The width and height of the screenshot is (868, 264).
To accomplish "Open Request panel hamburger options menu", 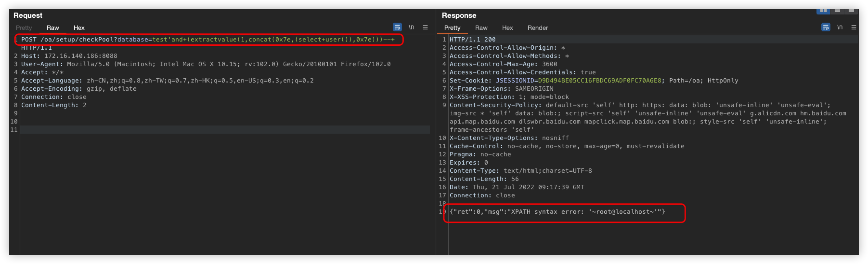I will (x=425, y=27).
